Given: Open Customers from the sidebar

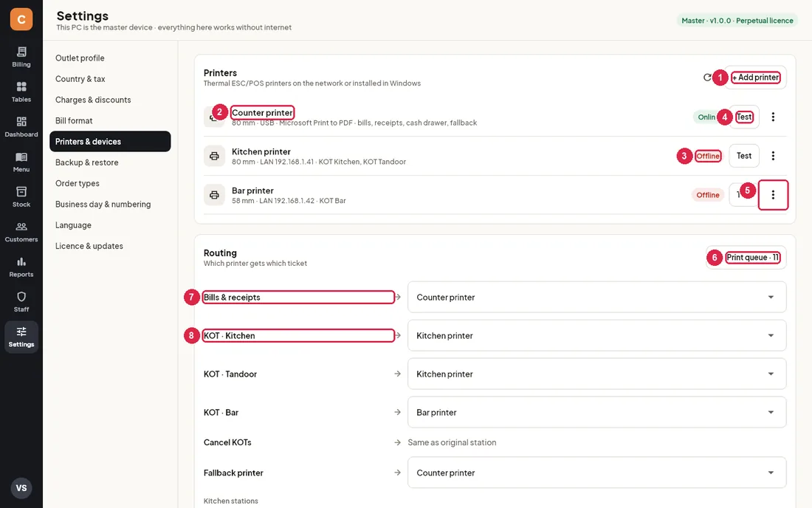Looking at the screenshot, I should coord(21,232).
